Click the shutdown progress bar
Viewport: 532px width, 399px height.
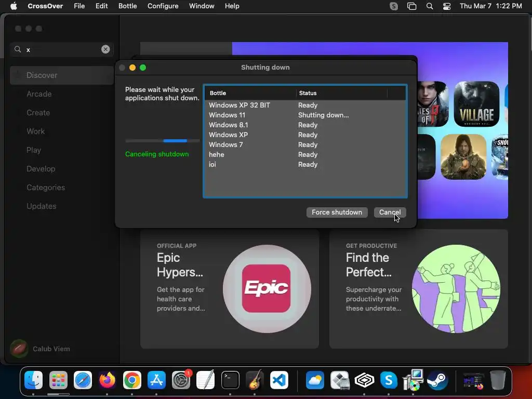pyautogui.click(x=163, y=141)
